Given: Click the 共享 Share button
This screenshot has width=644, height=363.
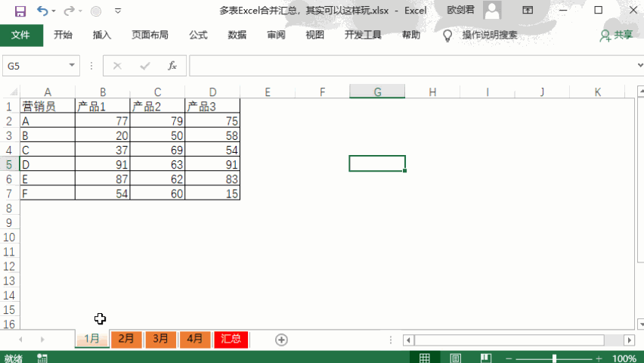Looking at the screenshot, I should pyautogui.click(x=616, y=36).
